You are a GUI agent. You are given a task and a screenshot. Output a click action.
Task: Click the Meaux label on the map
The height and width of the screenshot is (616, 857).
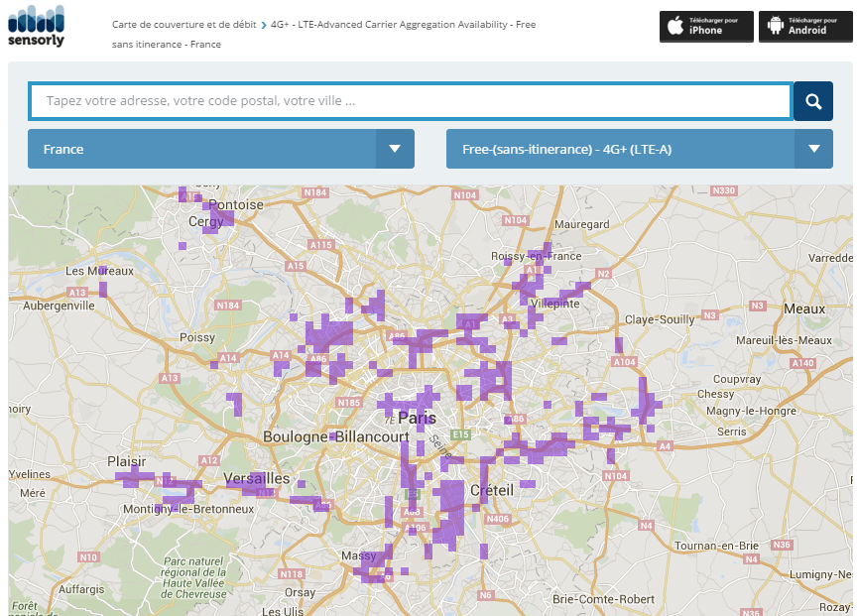(803, 308)
